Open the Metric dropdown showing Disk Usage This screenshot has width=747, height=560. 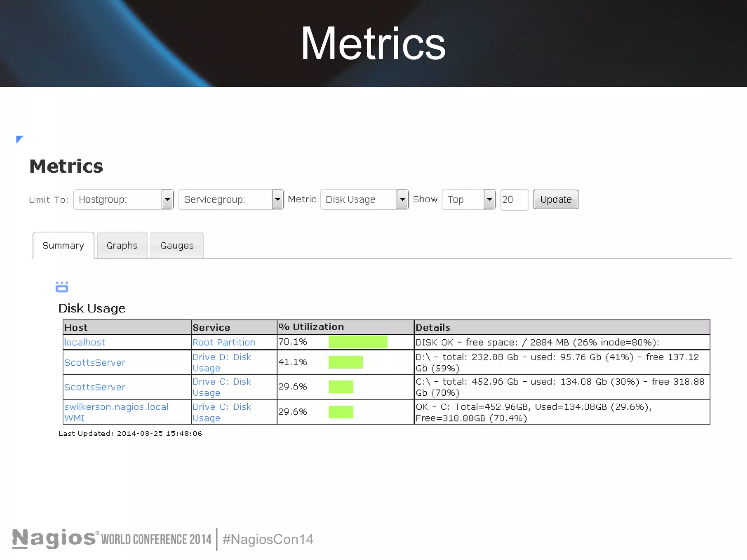click(364, 199)
